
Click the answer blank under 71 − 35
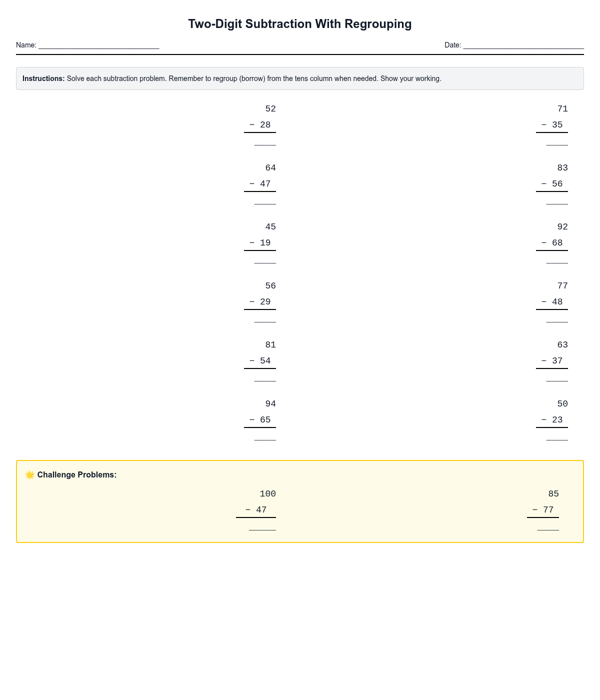coord(557,141)
